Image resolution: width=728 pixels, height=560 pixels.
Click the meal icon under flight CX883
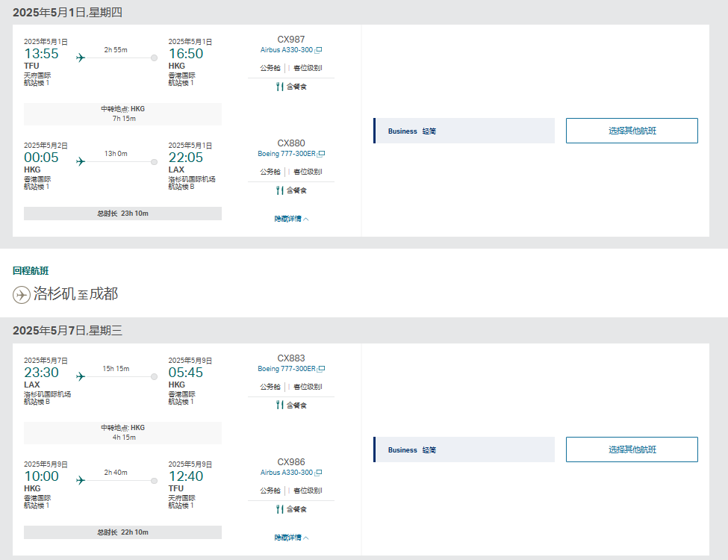click(x=280, y=405)
